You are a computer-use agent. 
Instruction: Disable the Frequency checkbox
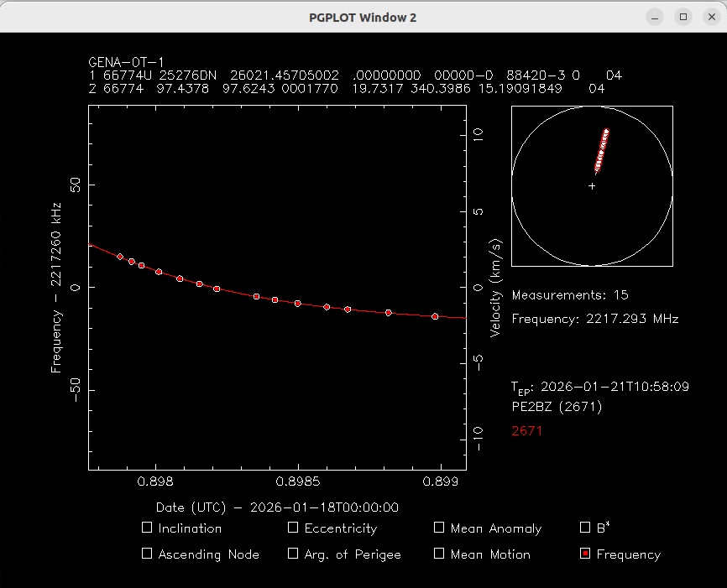point(585,554)
